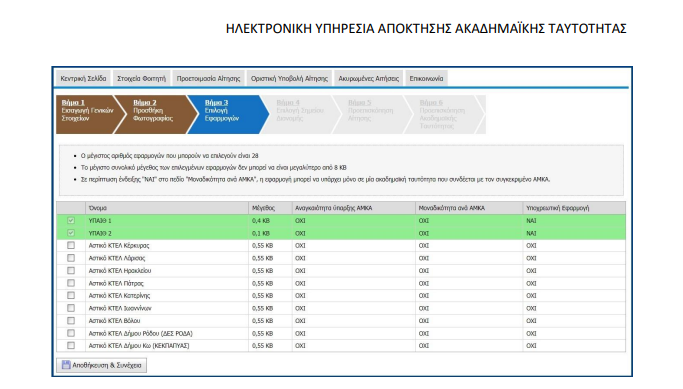
Task: Click the greyed Βήμα 5 Προεπισκόπηση Αίτησης step
Action: 371,115
